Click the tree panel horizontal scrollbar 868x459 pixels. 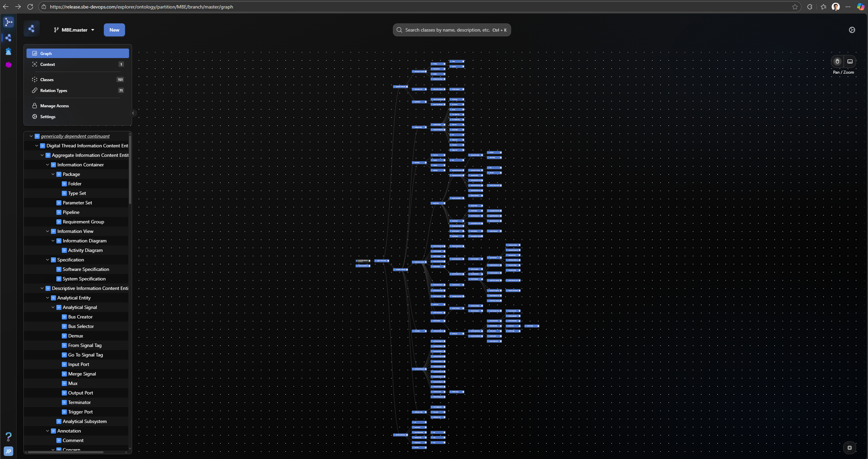[66, 452]
